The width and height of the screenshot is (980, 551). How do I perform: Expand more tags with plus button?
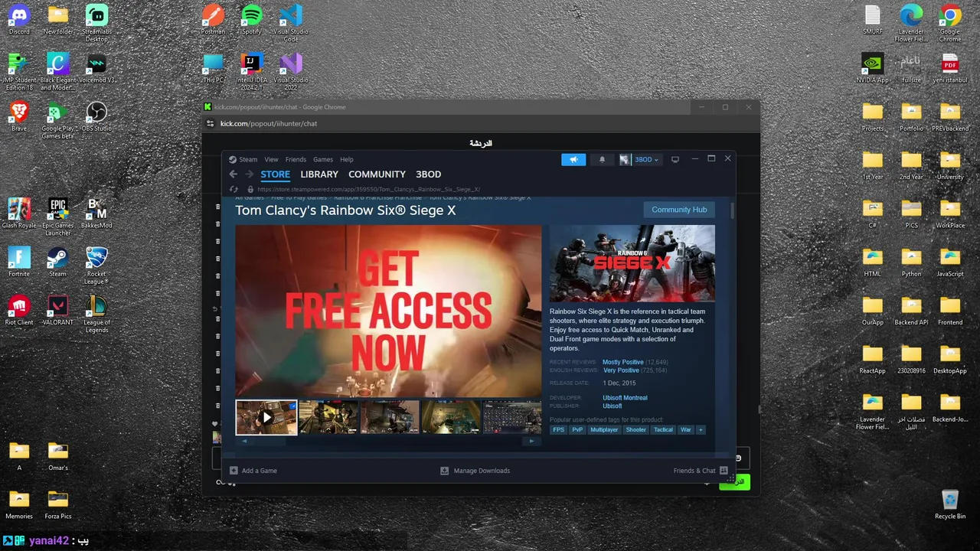click(x=701, y=430)
